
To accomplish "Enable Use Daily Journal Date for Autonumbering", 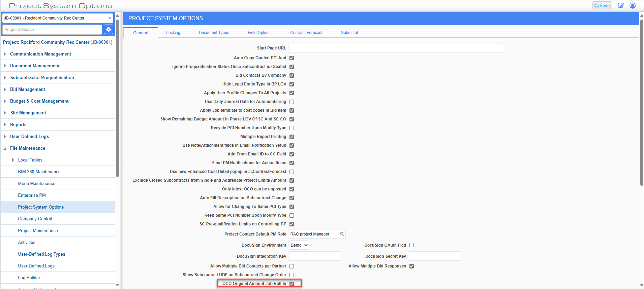I will pyautogui.click(x=292, y=102).
